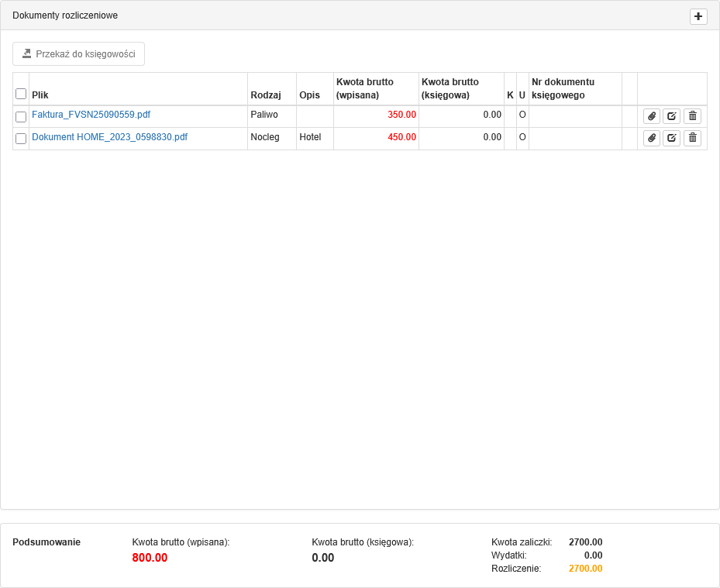This screenshot has width=720, height=588.
Task: Click the Plik column header
Action: pos(40,95)
